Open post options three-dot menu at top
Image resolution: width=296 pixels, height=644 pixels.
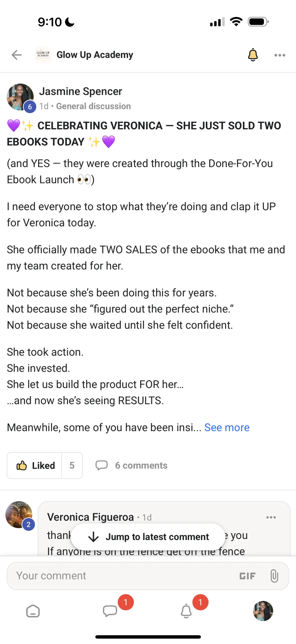(x=279, y=55)
